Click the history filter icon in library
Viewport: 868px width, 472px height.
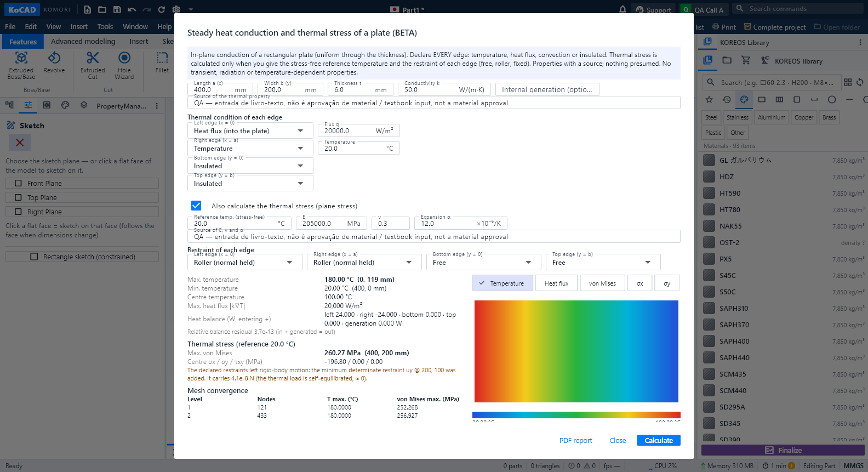(x=727, y=99)
